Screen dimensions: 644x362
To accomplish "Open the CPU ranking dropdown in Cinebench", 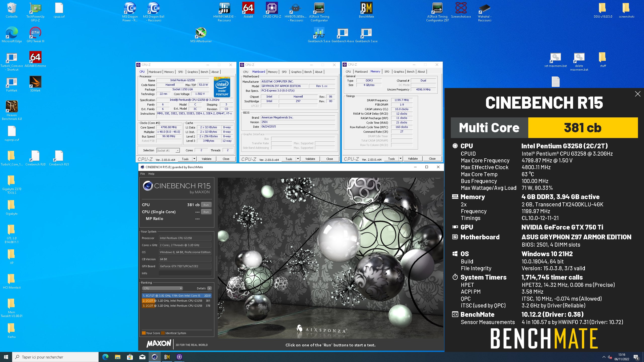I will pos(162,288).
